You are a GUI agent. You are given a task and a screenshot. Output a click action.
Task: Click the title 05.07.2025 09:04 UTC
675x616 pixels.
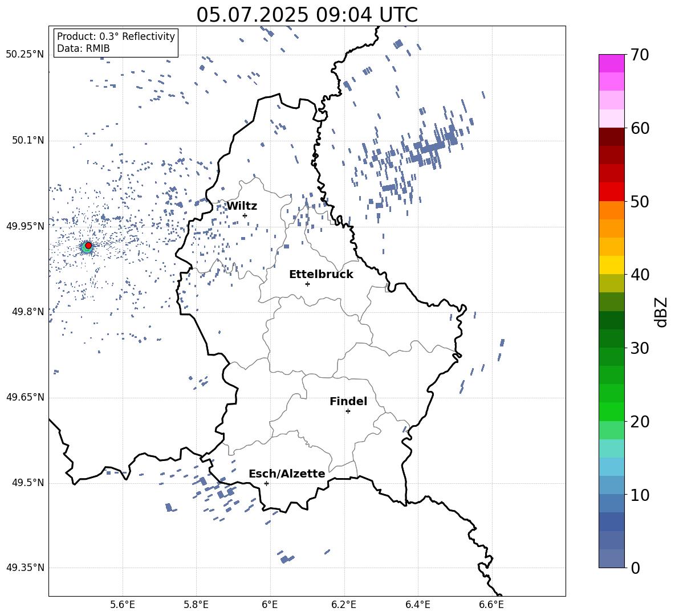[x=307, y=15]
